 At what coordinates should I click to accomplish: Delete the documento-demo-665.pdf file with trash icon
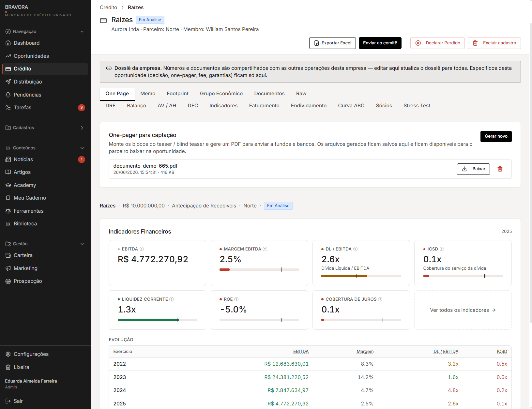[x=500, y=169]
